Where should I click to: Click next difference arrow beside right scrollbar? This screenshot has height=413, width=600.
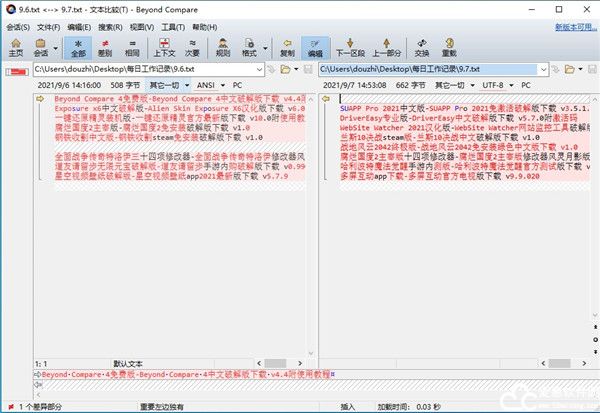[595, 352]
